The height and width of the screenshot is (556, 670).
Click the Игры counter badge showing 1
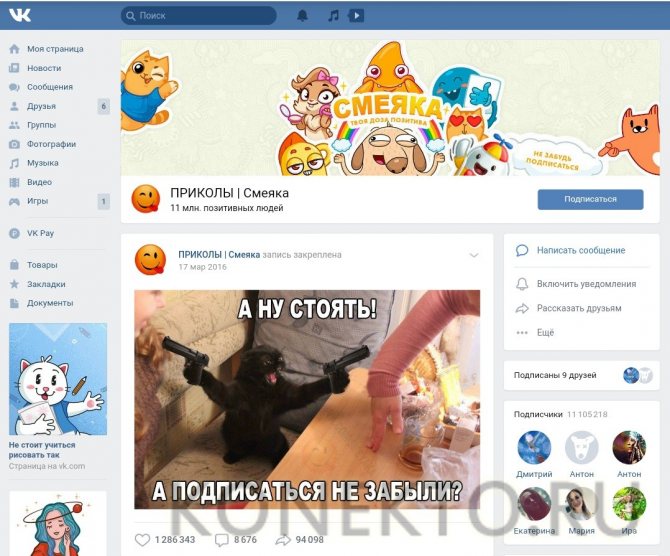pyautogui.click(x=103, y=201)
